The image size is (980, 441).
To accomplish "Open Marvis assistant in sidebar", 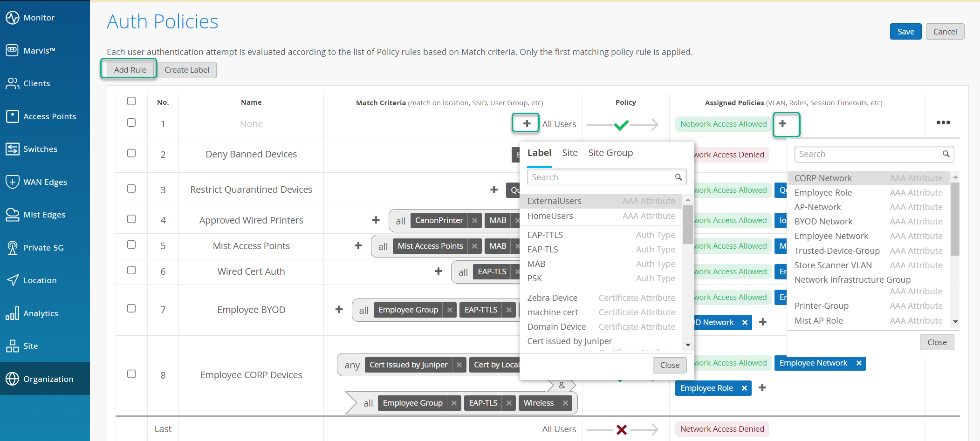I will pos(39,50).
